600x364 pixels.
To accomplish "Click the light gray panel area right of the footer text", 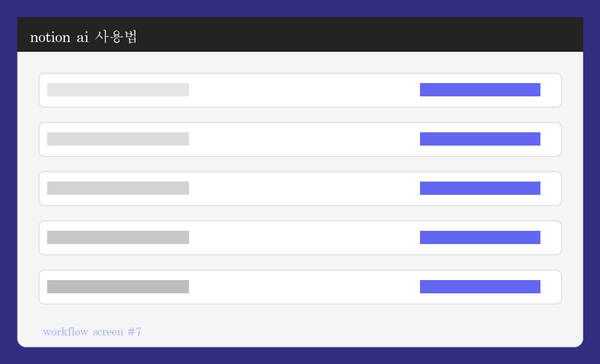I will [364, 330].
